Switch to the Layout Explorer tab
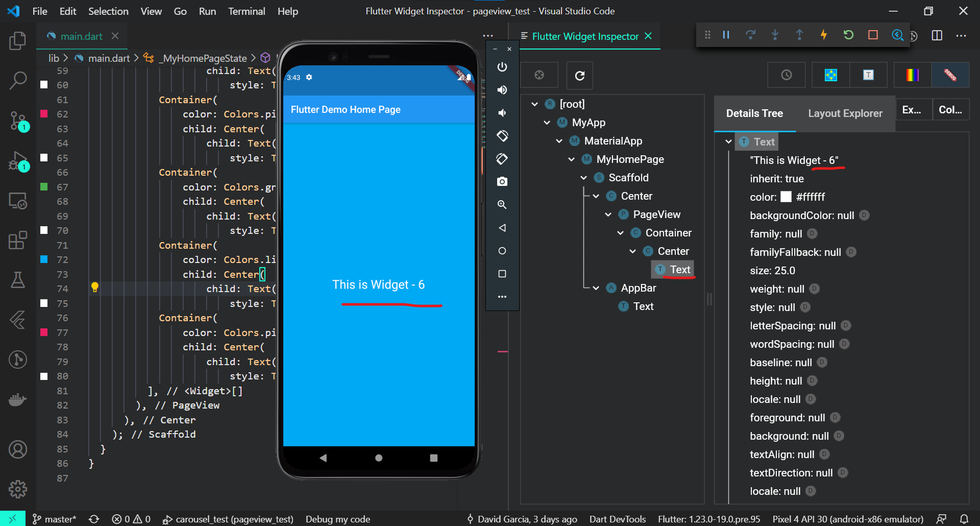Viewport: 980px width, 526px height. pyautogui.click(x=845, y=113)
